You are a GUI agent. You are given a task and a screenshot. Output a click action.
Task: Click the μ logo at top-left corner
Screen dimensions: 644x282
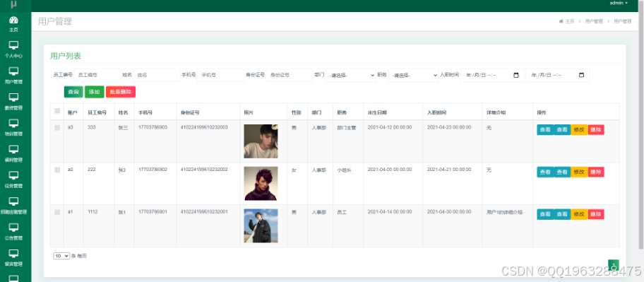tap(13, 4)
